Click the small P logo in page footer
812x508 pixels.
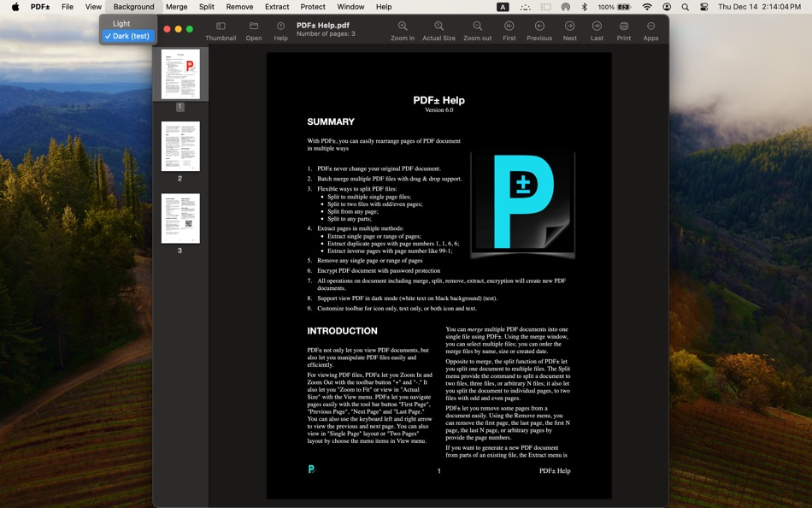click(x=311, y=470)
